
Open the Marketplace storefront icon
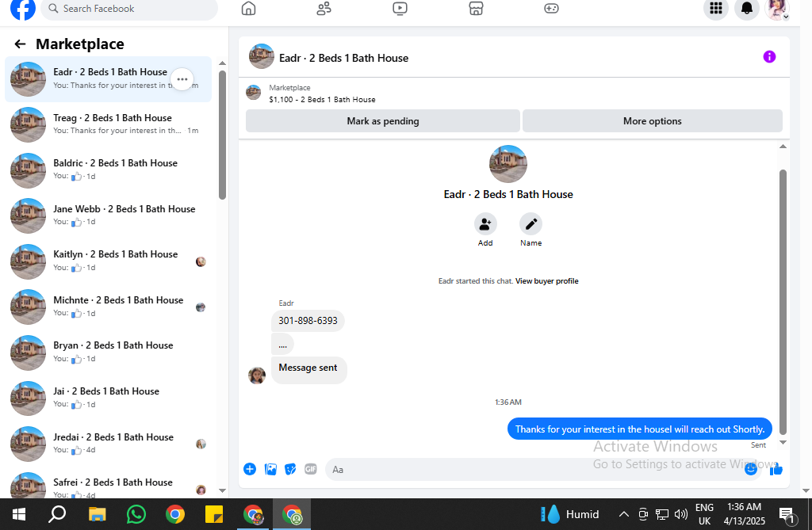tap(476, 8)
